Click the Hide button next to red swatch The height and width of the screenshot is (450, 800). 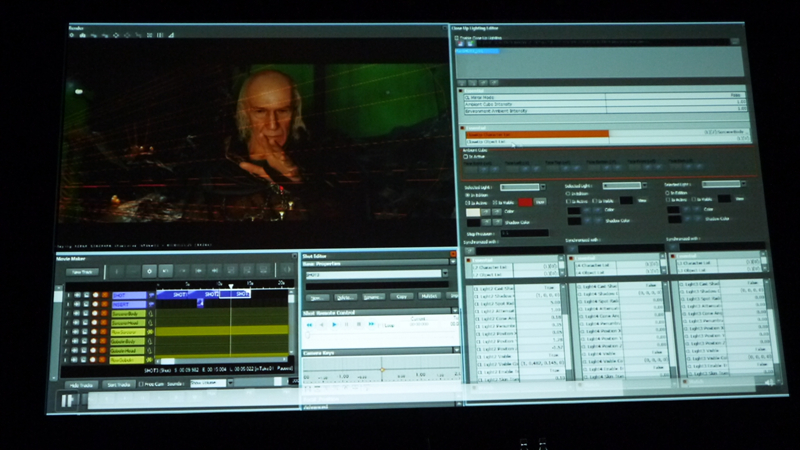point(540,202)
